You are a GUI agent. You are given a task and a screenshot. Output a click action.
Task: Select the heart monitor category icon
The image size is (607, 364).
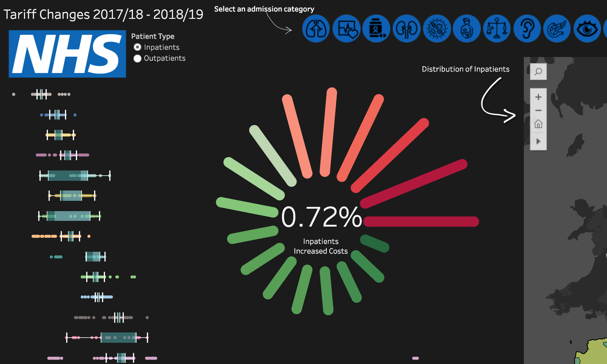click(346, 29)
